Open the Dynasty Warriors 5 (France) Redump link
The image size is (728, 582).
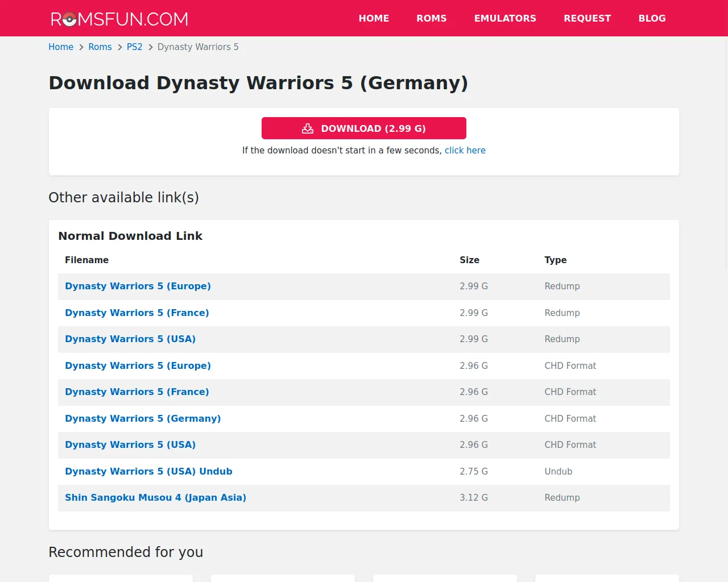[137, 313]
